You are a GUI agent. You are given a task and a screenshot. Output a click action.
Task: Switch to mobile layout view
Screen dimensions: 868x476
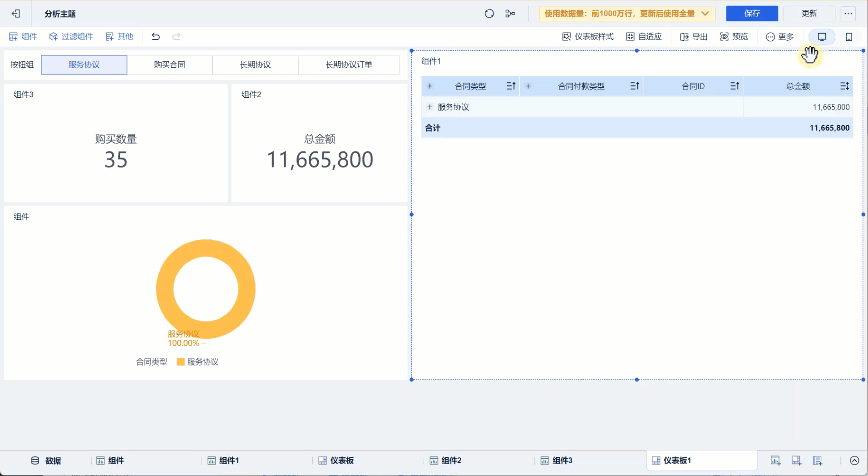(x=849, y=37)
